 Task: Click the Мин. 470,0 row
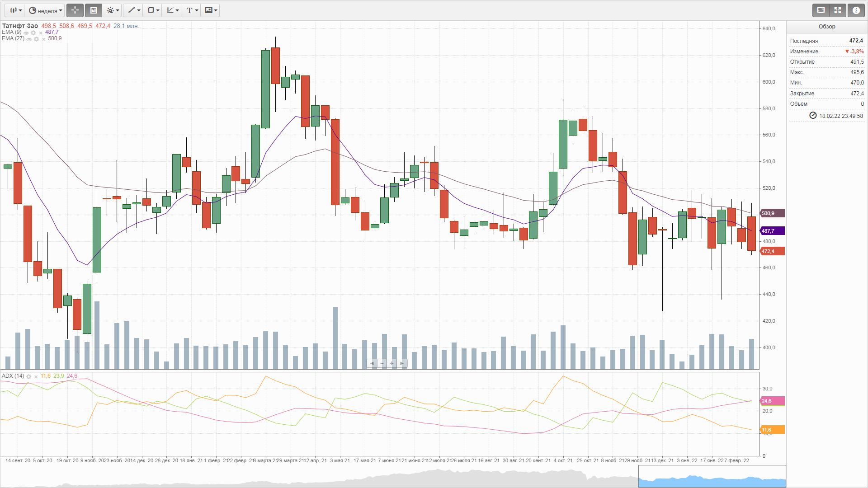pos(827,83)
